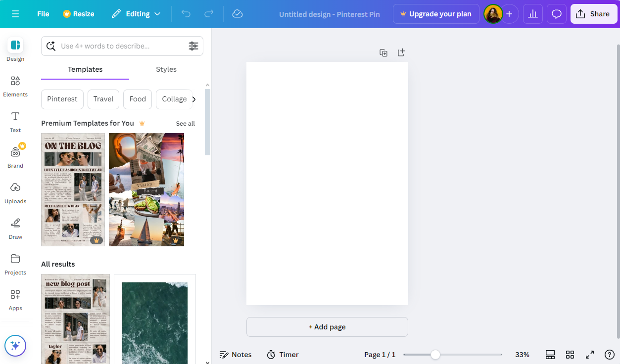Click the Premium Templates for You heading

[88, 123]
